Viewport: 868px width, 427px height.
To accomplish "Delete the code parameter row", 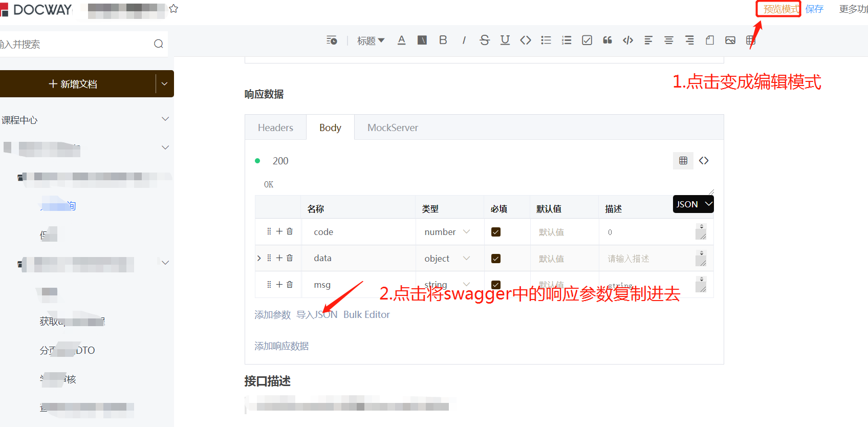I will click(290, 231).
